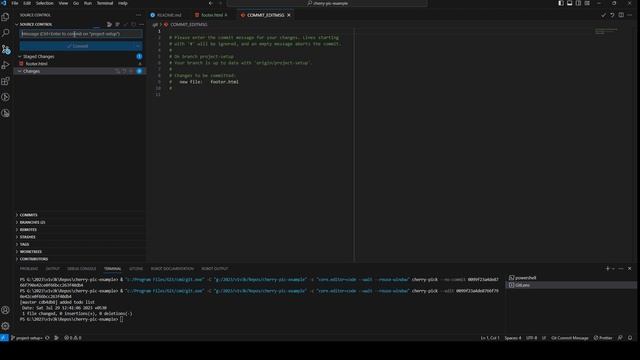
Task: Open the Search view in activity bar
Action: pos(5,33)
